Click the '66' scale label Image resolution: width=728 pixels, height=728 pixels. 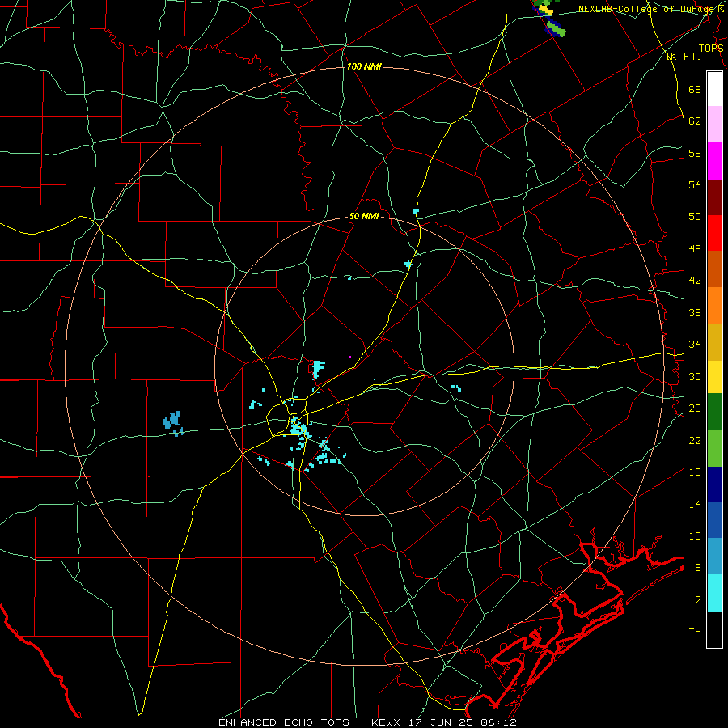click(695, 90)
